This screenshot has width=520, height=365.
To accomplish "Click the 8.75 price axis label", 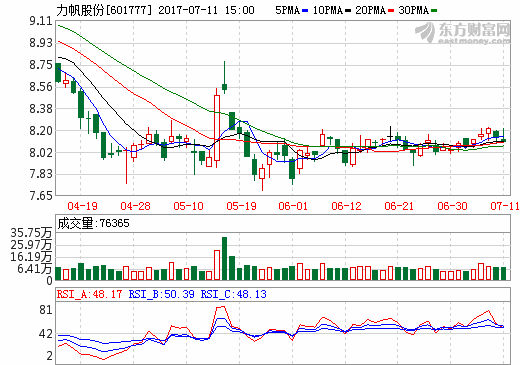I will coord(41,65).
